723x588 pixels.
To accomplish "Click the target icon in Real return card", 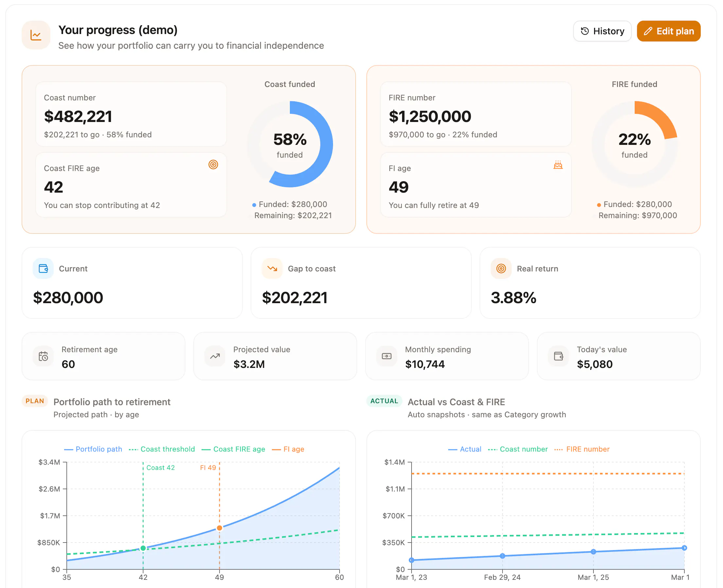I will (x=501, y=268).
